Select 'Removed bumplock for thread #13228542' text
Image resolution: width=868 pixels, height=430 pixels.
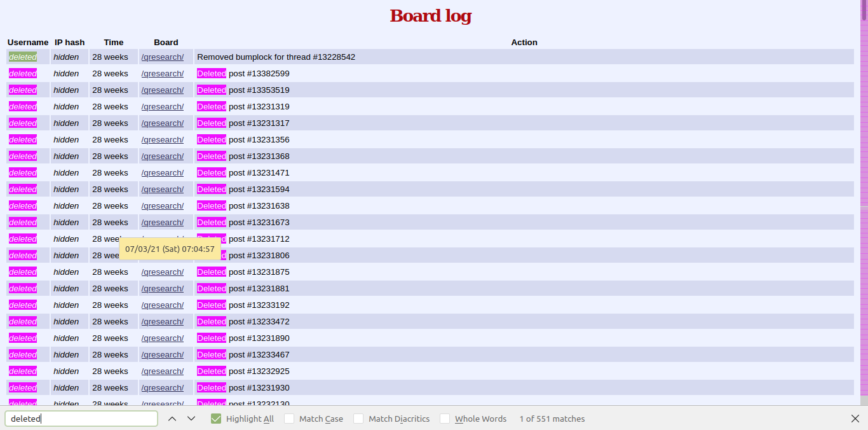coord(276,57)
